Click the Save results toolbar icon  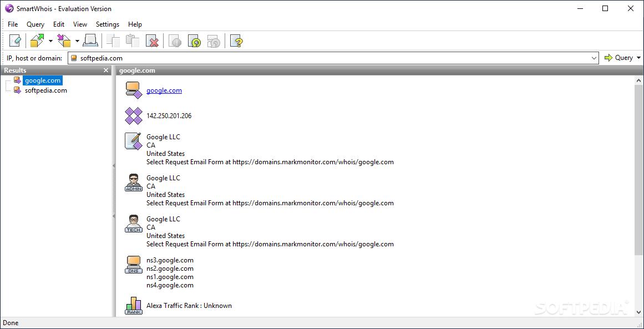pos(64,41)
